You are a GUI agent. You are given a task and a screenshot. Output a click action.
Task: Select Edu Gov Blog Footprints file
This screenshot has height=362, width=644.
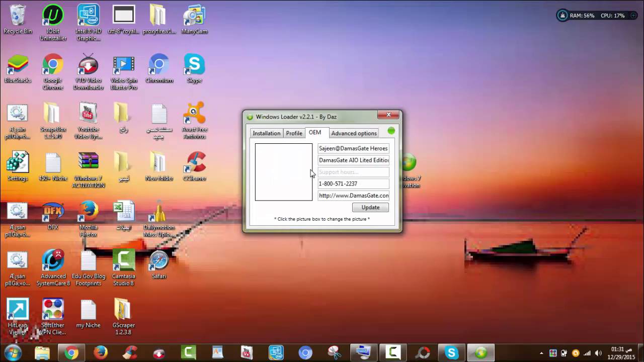88,267
